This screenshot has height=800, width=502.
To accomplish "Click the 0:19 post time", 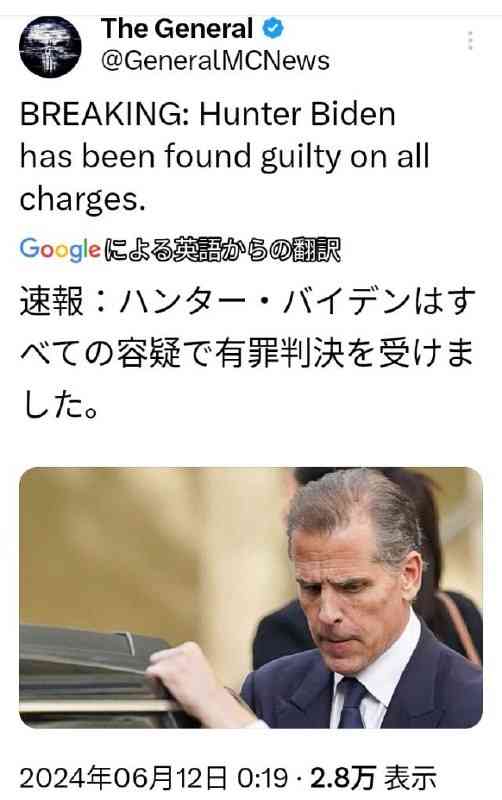I will tap(263, 779).
